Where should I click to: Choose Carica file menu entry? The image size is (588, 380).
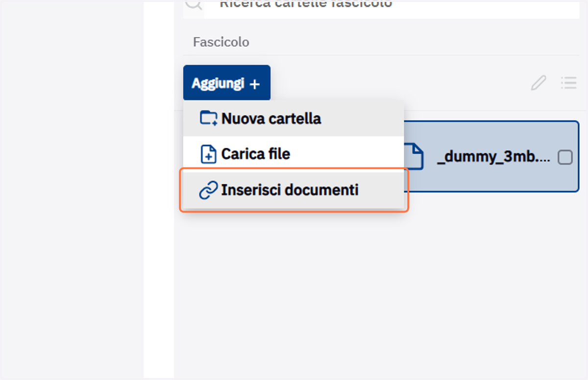294,154
